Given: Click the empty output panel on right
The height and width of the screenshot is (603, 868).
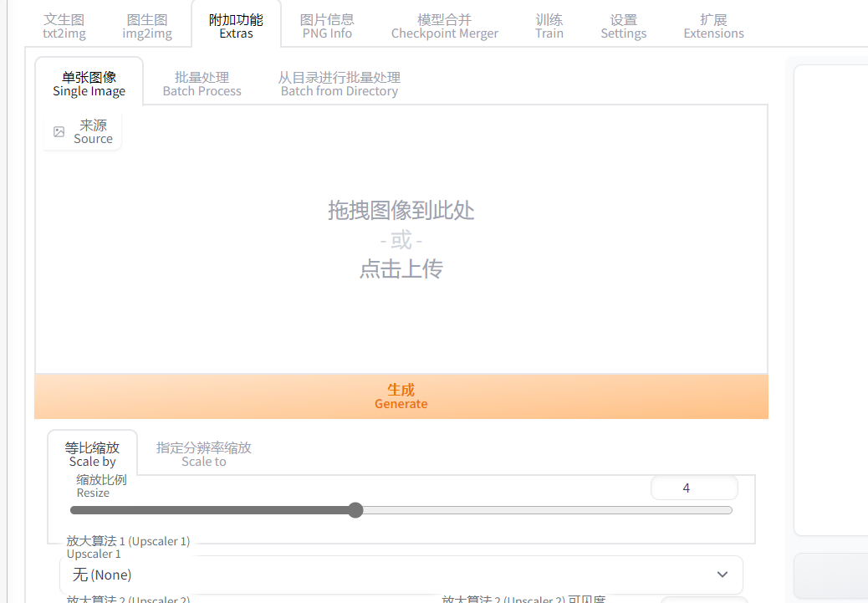Looking at the screenshot, I should [830, 299].
